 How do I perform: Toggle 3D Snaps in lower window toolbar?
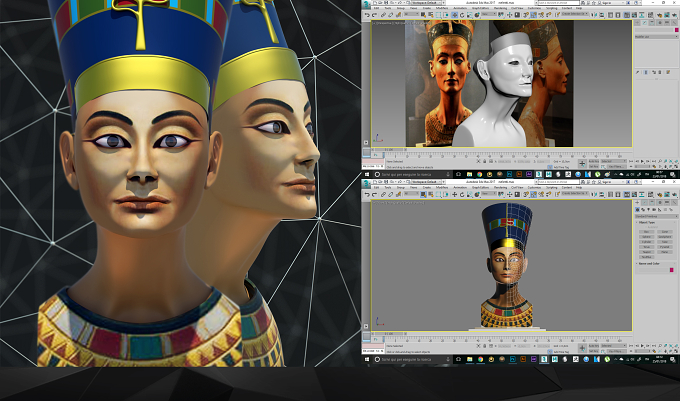coord(526,194)
